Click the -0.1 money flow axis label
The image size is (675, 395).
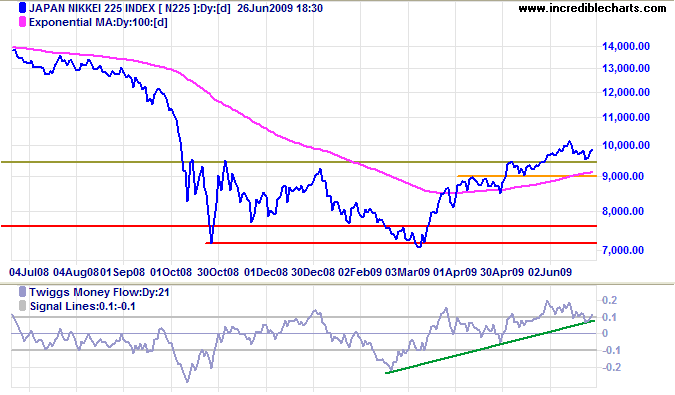coord(611,350)
